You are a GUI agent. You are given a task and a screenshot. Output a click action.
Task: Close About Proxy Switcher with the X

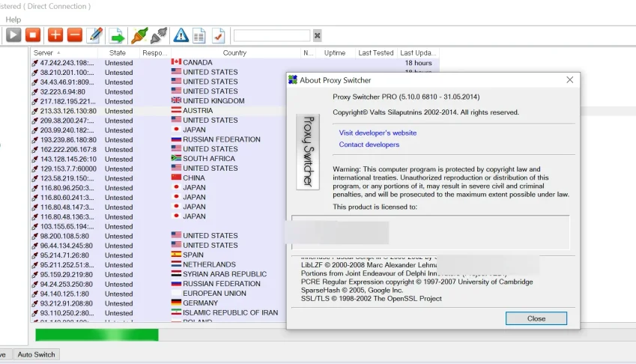point(569,80)
